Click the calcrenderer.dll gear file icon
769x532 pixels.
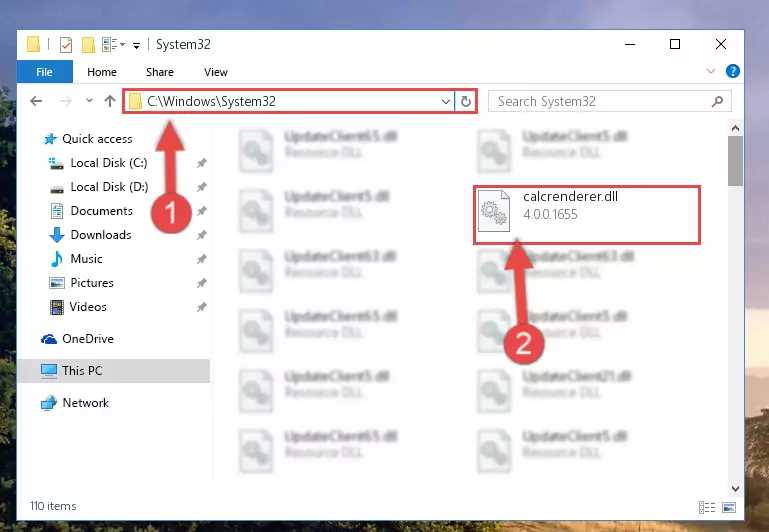[494, 211]
